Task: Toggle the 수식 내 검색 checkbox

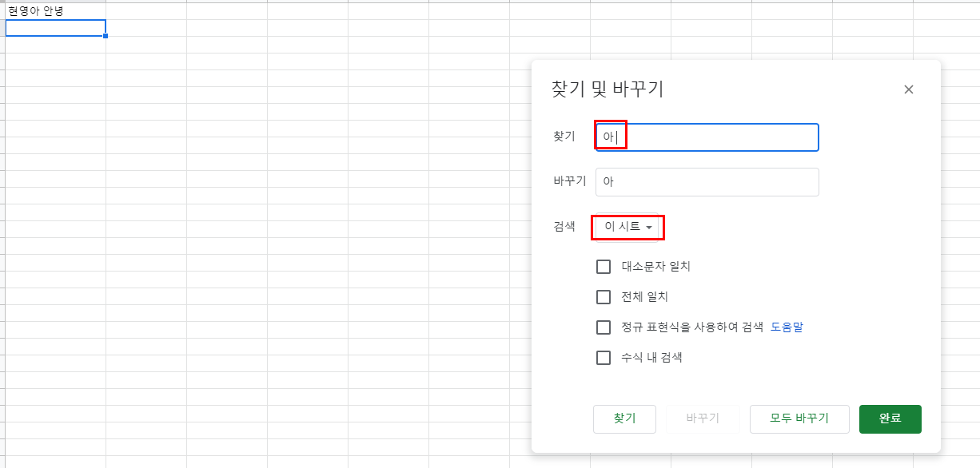Action: pos(604,358)
